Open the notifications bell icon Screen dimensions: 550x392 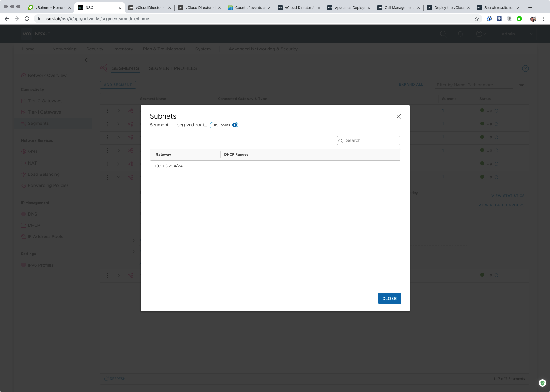coord(460,34)
